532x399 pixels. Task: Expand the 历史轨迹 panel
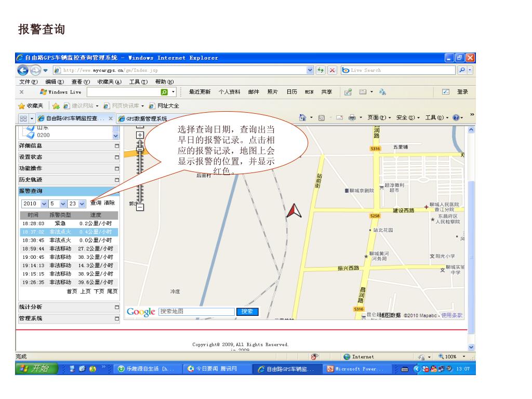(x=117, y=180)
